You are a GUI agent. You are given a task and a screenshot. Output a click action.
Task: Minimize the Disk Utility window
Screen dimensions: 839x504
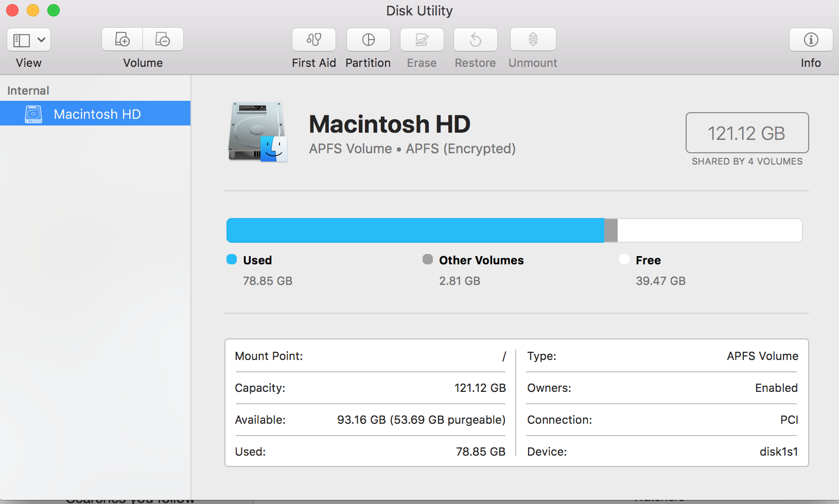pyautogui.click(x=33, y=10)
